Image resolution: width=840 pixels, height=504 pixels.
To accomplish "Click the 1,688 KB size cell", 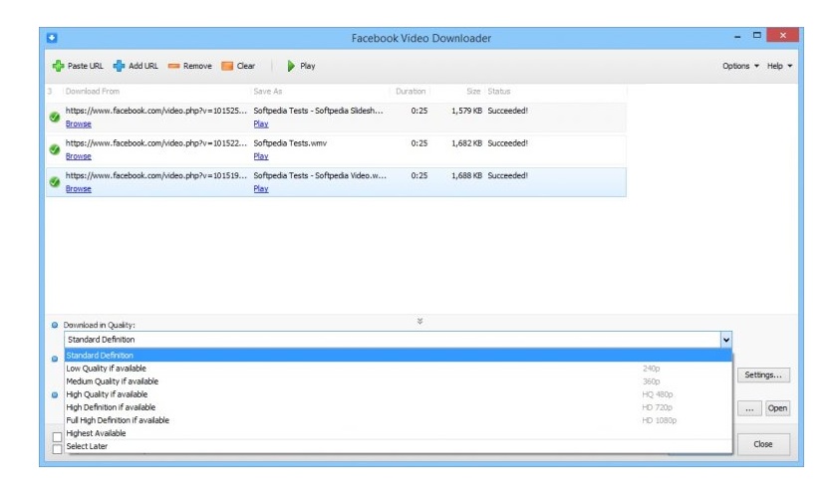I will coord(466,175).
